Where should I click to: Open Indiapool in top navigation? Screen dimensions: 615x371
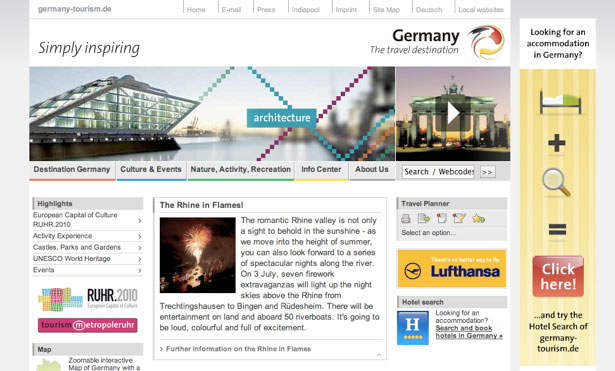point(306,10)
